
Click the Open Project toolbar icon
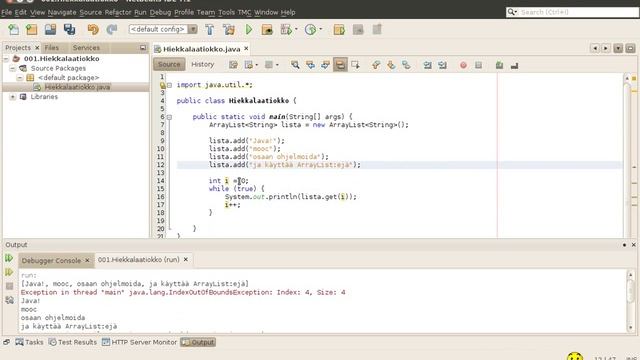[x=50, y=29]
